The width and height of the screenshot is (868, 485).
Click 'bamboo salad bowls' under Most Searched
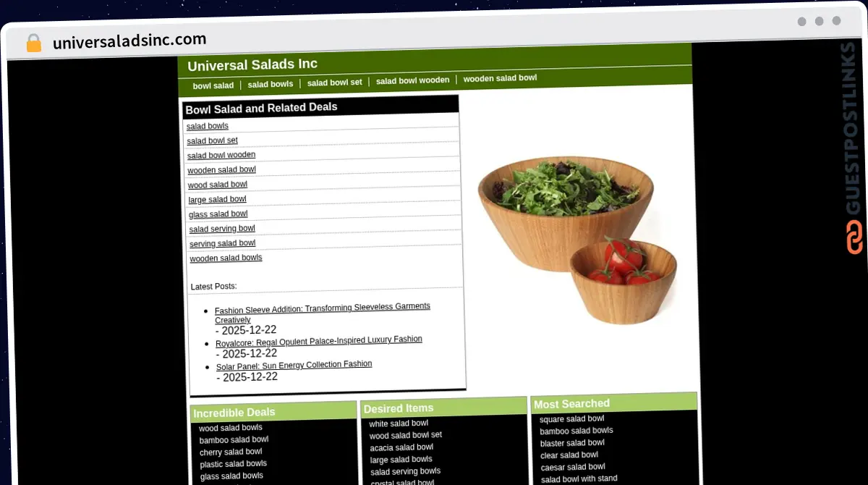point(576,431)
